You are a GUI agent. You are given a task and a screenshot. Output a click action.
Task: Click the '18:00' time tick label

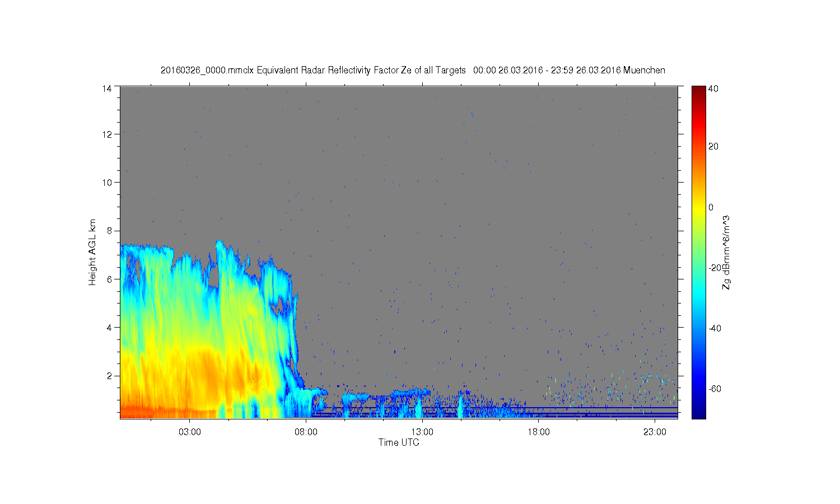(538, 432)
